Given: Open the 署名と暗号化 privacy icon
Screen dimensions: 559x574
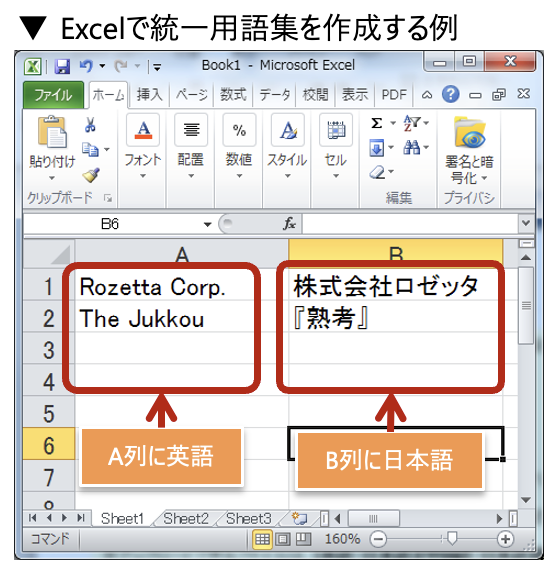Looking at the screenshot, I should click(x=470, y=132).
